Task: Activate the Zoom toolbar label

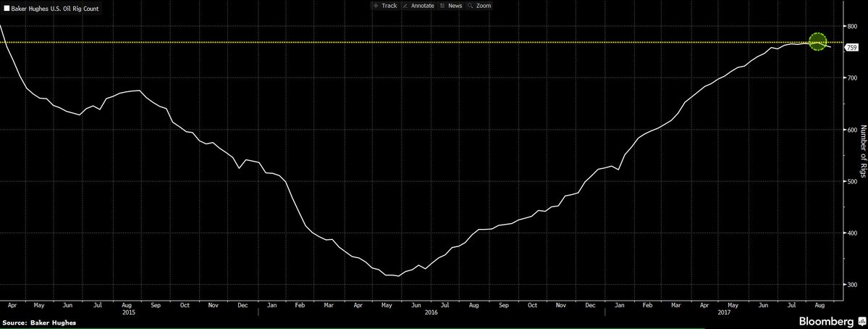Action: point(483,6)
